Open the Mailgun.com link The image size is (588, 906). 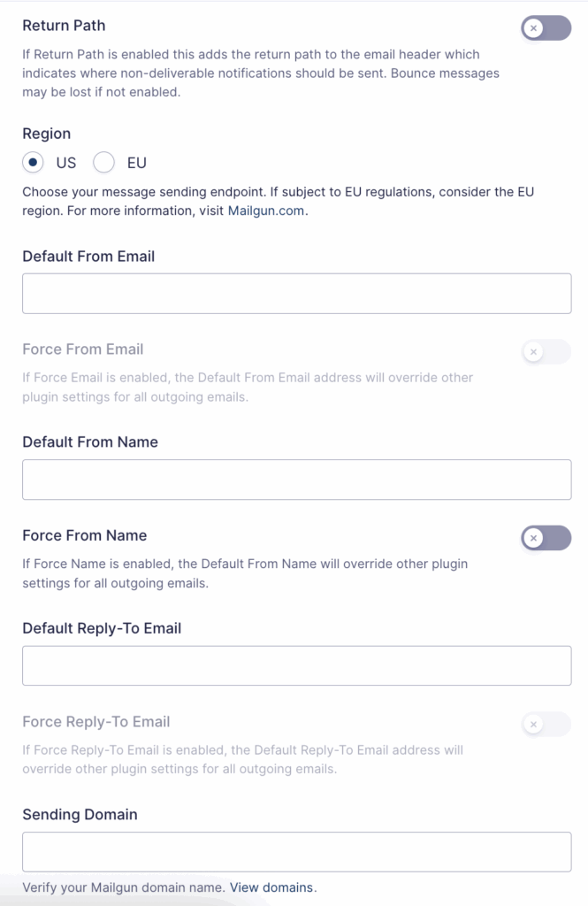[x=266, y=211]
